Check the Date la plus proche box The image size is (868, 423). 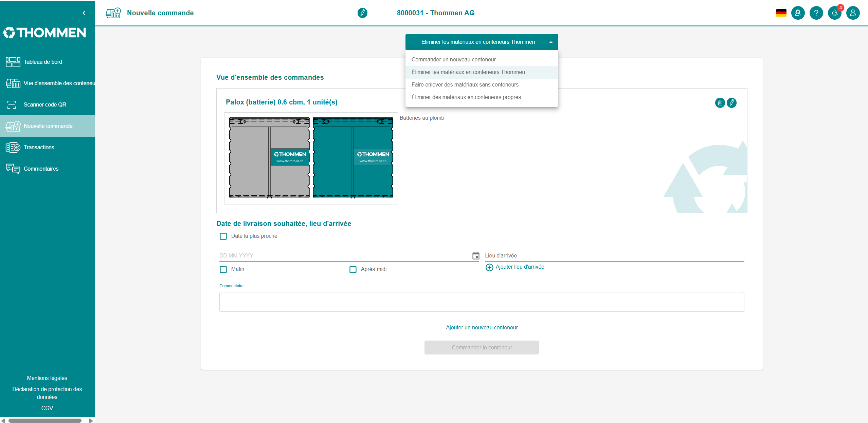click(223, 236)
